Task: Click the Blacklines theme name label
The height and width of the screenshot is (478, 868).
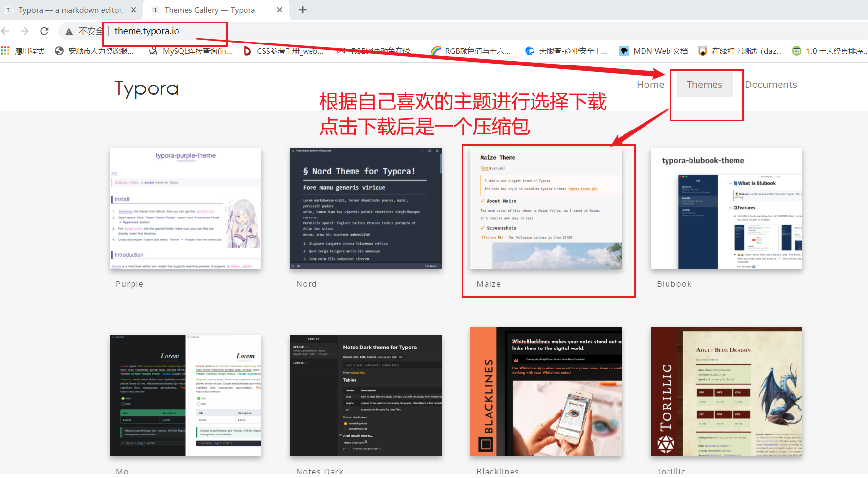Action: [497, 471]
